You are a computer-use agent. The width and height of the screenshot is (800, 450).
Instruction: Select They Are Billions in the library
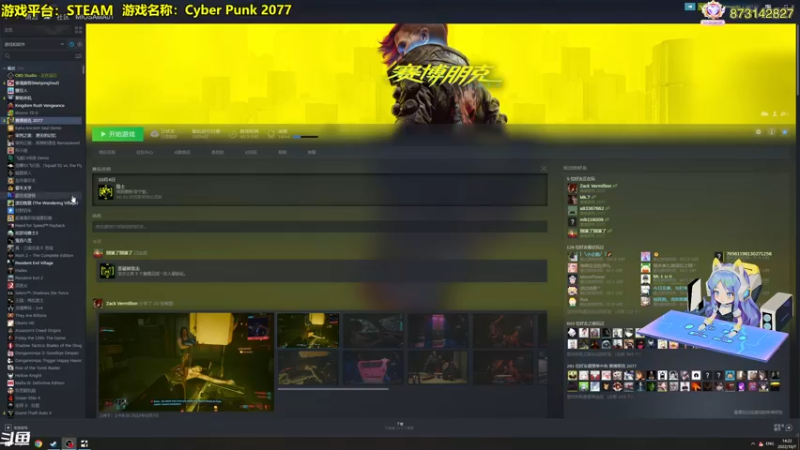31,315
